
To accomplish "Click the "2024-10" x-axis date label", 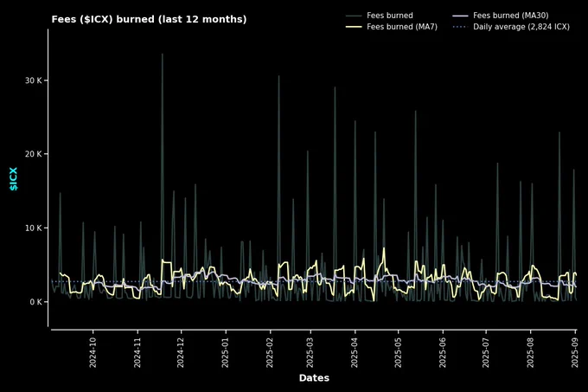I will coord(93,352).
